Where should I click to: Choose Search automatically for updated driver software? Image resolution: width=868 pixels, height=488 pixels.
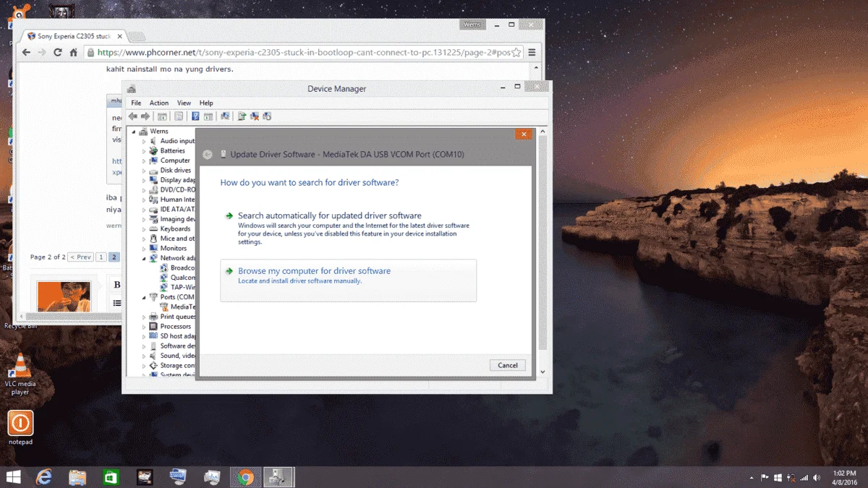(348, 230)
